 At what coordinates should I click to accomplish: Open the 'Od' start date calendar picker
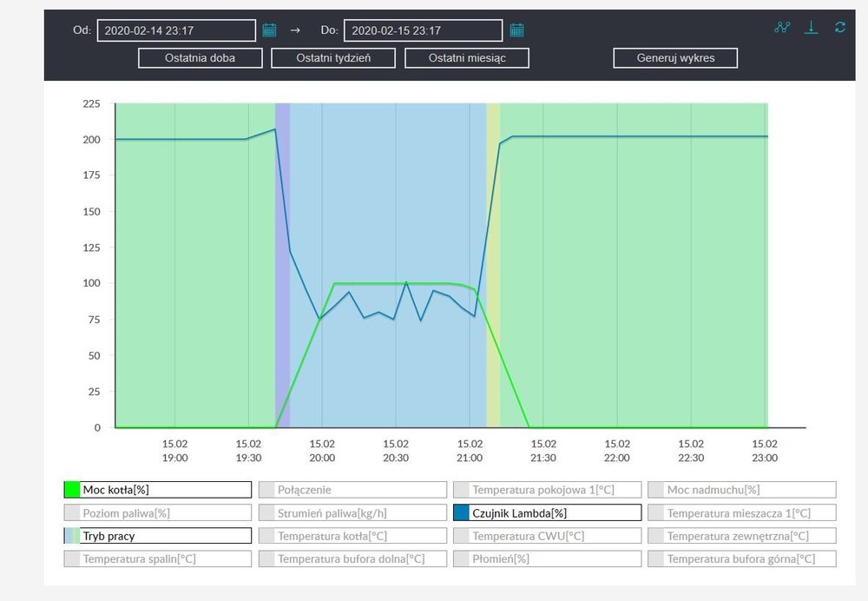(269, 30)
